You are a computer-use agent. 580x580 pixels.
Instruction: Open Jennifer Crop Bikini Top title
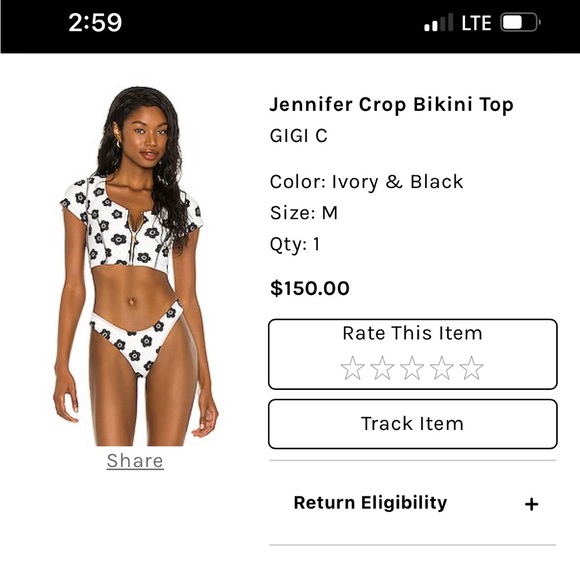click(392, 105)
